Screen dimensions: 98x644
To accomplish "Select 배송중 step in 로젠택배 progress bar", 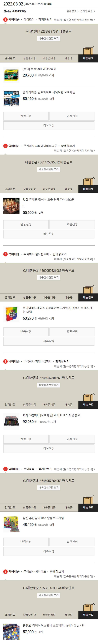I will (x=69, y=58).
